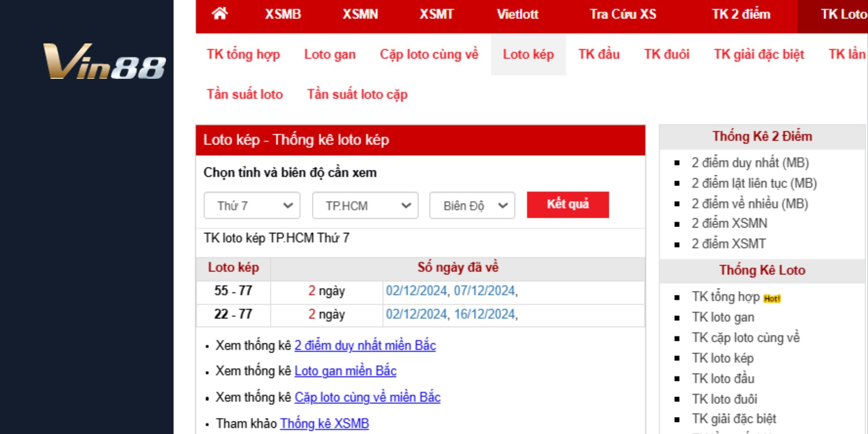
Task: Open Tần suất loto cặp tab
Action: [357, 94]
